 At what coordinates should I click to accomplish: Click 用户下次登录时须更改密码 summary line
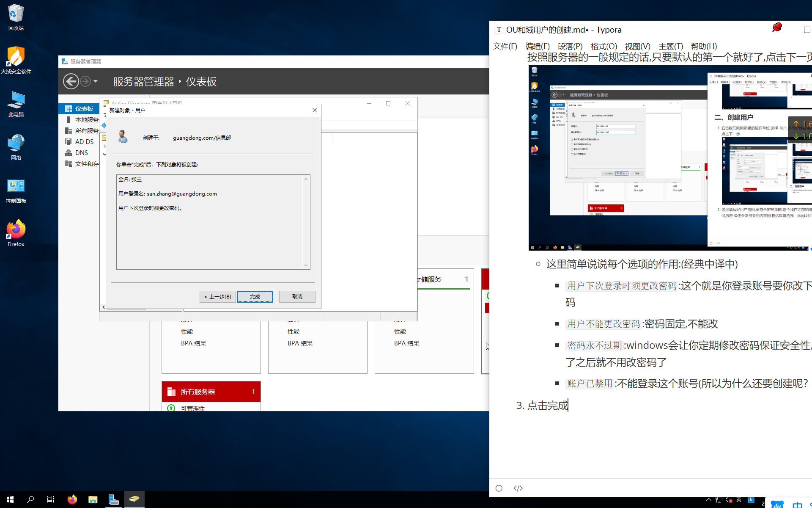pos(150,208)
